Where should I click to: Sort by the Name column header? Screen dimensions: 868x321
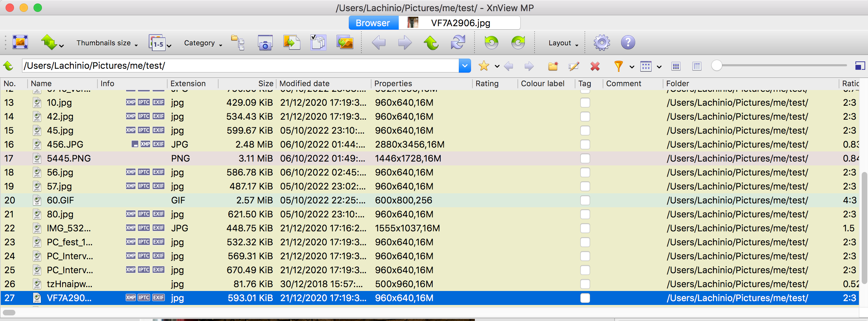pos(62,83)
